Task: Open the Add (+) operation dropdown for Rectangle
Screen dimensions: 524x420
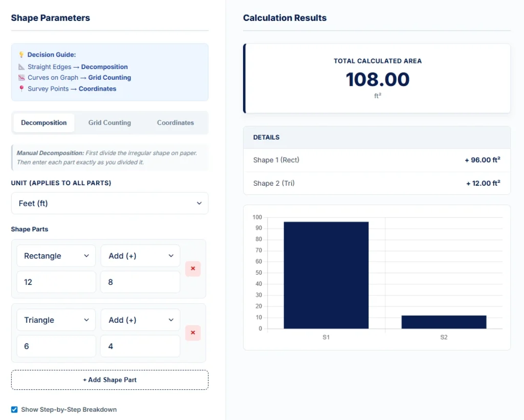Action: (140, 256)
